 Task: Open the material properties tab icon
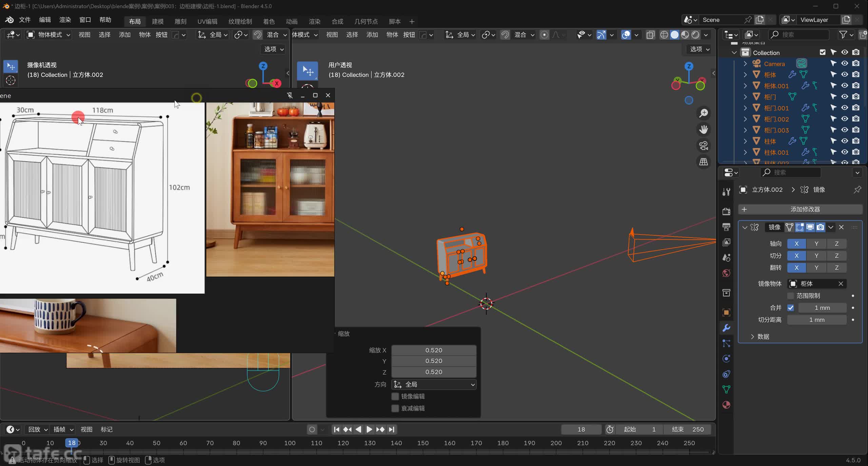pyautogui.click(x=726, y=405)
